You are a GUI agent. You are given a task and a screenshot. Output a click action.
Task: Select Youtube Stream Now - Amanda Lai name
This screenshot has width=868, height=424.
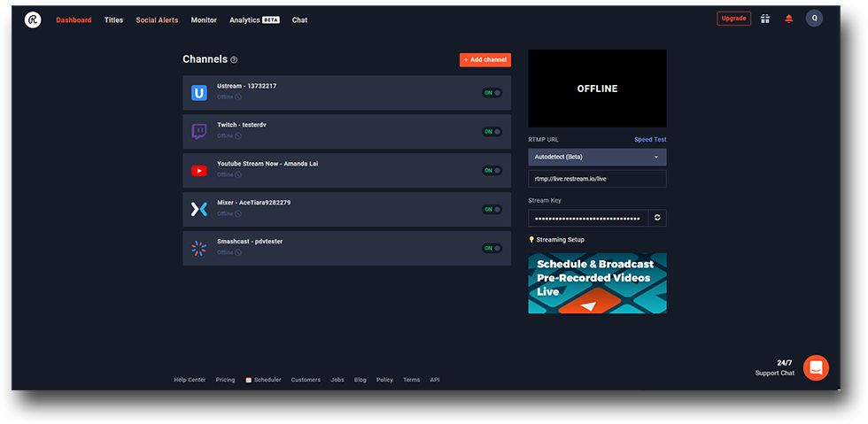pyautogui.click(x=267, y=164)
